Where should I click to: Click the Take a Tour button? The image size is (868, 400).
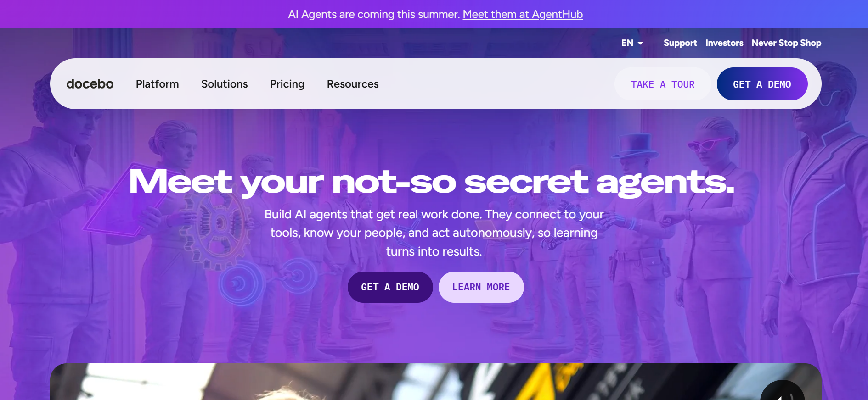coord(663,84)
